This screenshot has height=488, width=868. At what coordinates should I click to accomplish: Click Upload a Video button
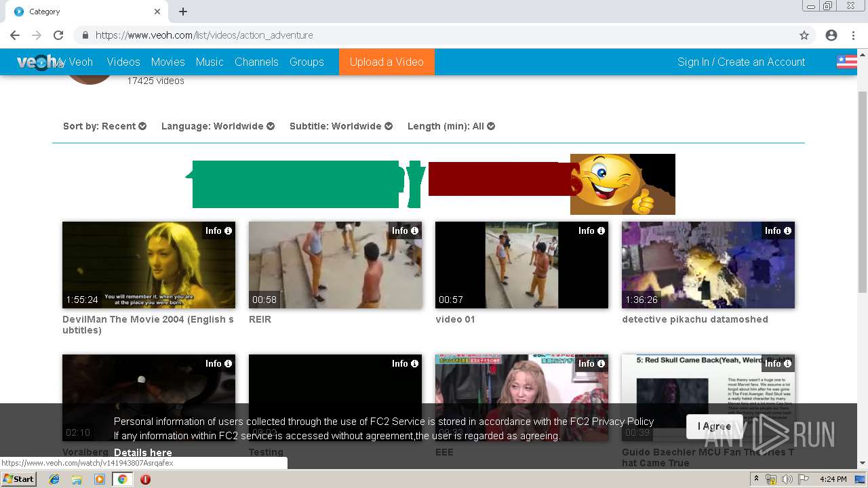coord(387,62)
